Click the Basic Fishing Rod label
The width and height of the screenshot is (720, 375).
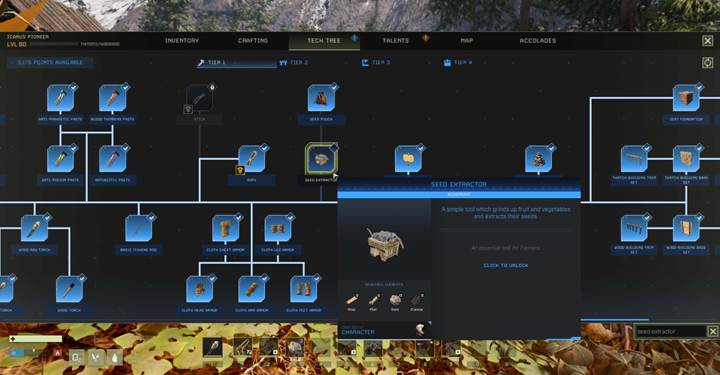click(x=139, y=250)
